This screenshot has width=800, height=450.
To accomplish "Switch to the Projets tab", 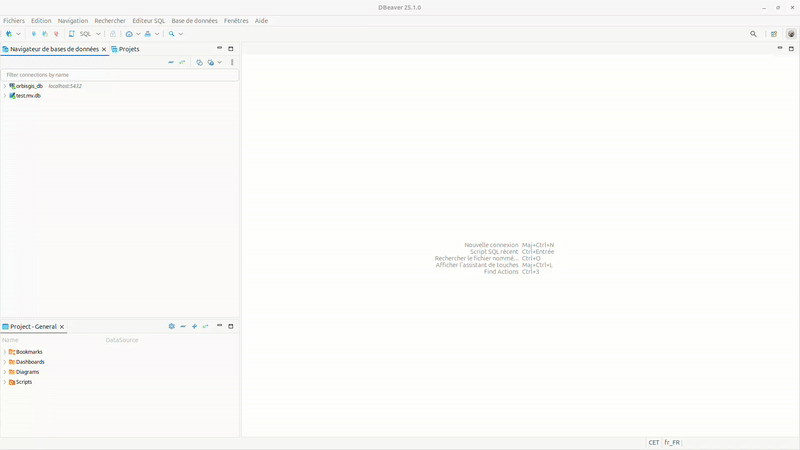I will [x=126, y=49].
